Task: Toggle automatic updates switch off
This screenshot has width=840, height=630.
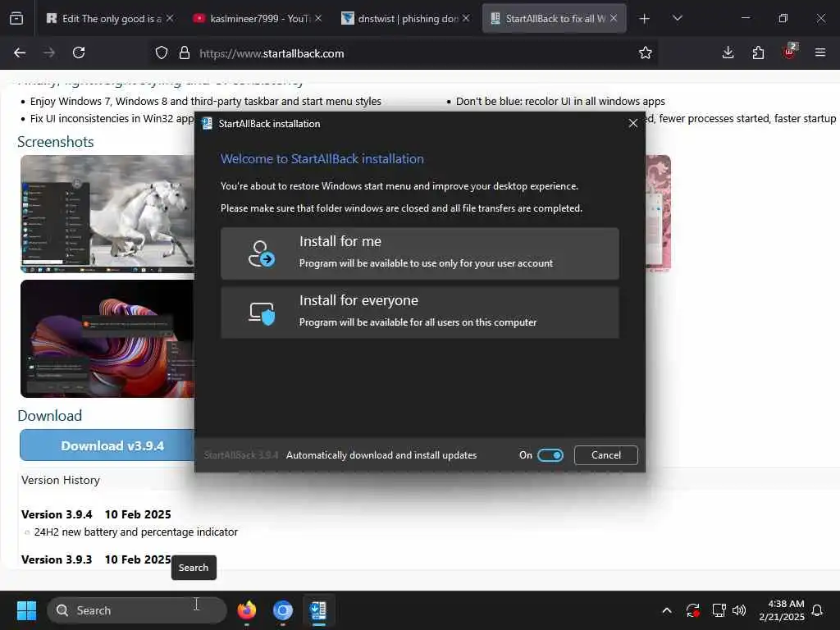Action: coord(550,455)
